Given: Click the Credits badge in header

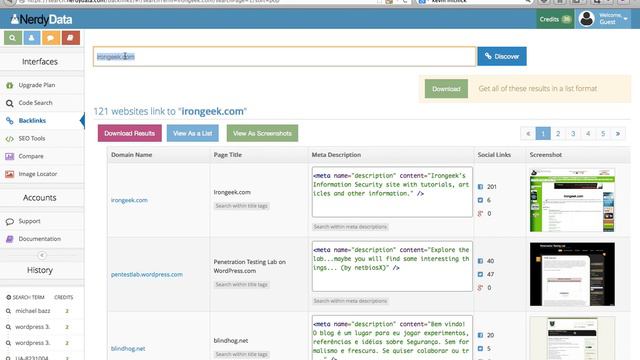Looking at the screenshot, I should [555, 19].
